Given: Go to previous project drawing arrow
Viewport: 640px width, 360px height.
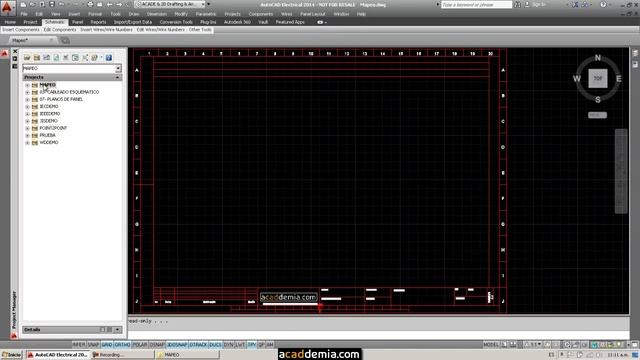Looking at the screenshot, I should [109, 4].
